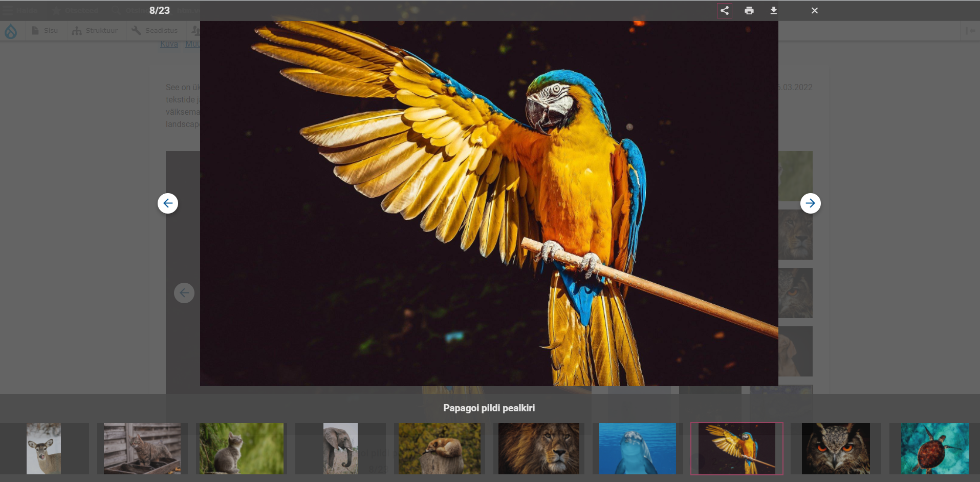Viewport: 980px width, 482px height.
Task: View the lion thumbnail
Action: [538, 448]
